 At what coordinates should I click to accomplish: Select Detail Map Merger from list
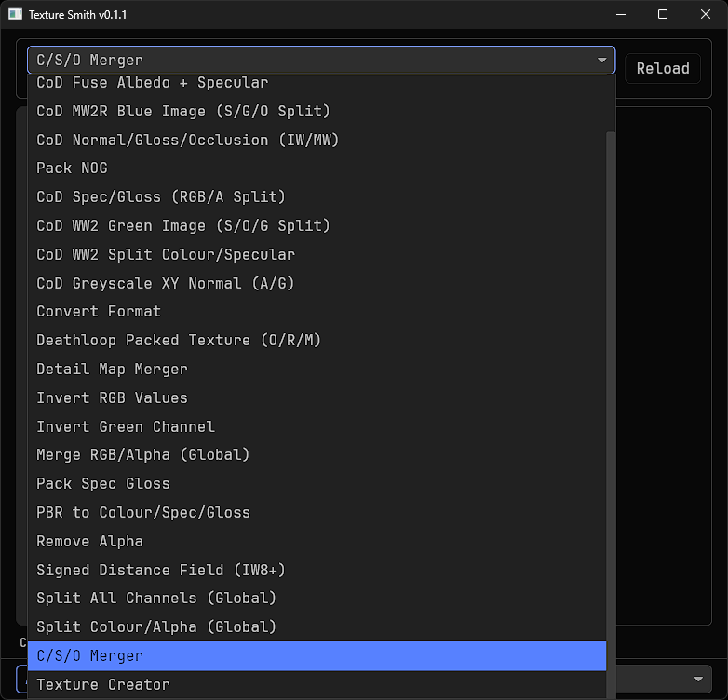pos(317,369)
